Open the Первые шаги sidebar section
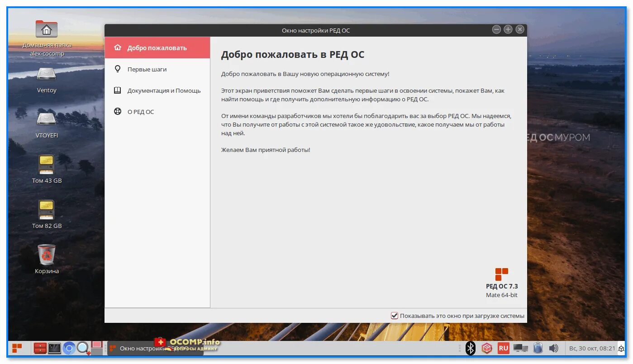Screen dimensions: 633x364 click(157, 69)
